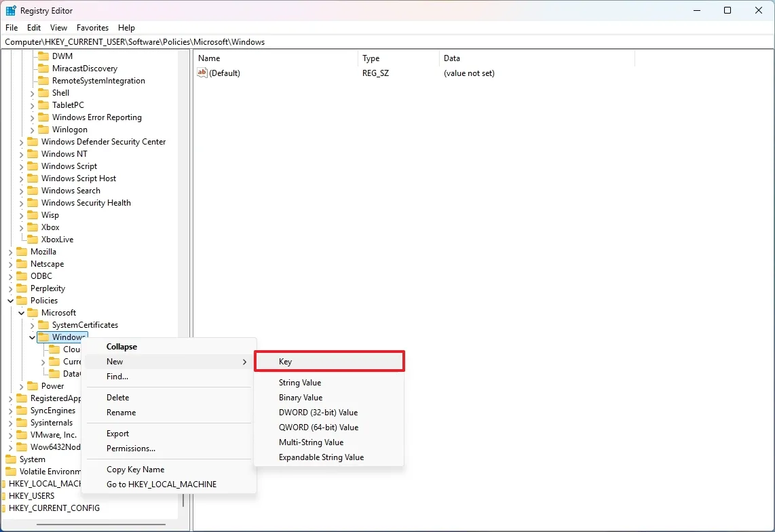Click the Registry Editor icon in the title bar
This screenshot has width=775, height=532.
pos(11,10)
